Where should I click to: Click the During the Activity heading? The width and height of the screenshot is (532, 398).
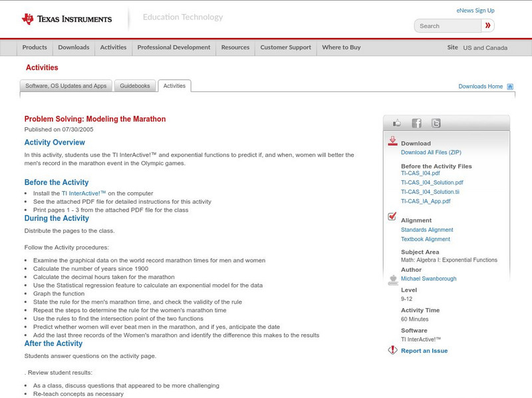coord(57,218)
